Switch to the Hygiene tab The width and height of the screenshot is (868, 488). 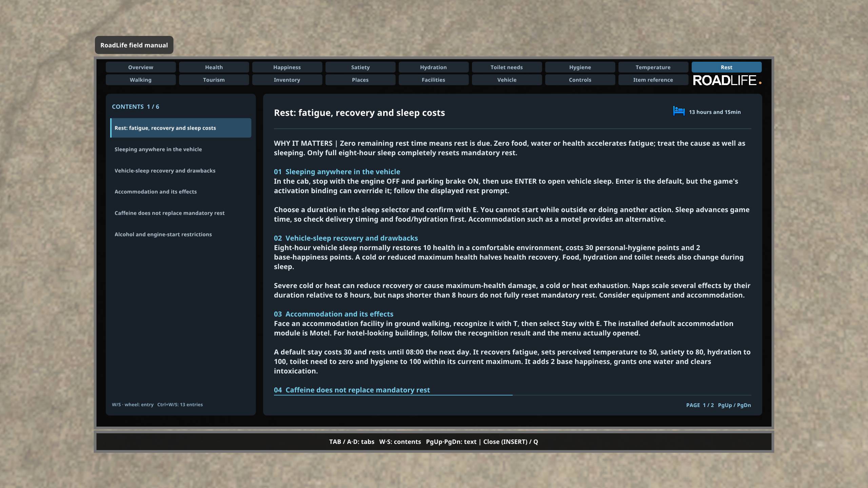click(580, 67)
